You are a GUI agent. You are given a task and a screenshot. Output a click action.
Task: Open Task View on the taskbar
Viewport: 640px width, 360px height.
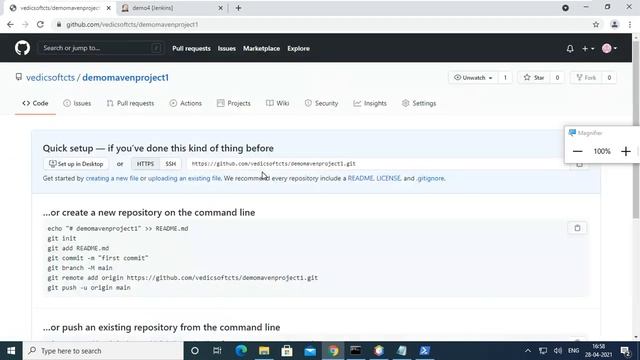point(217,351)
